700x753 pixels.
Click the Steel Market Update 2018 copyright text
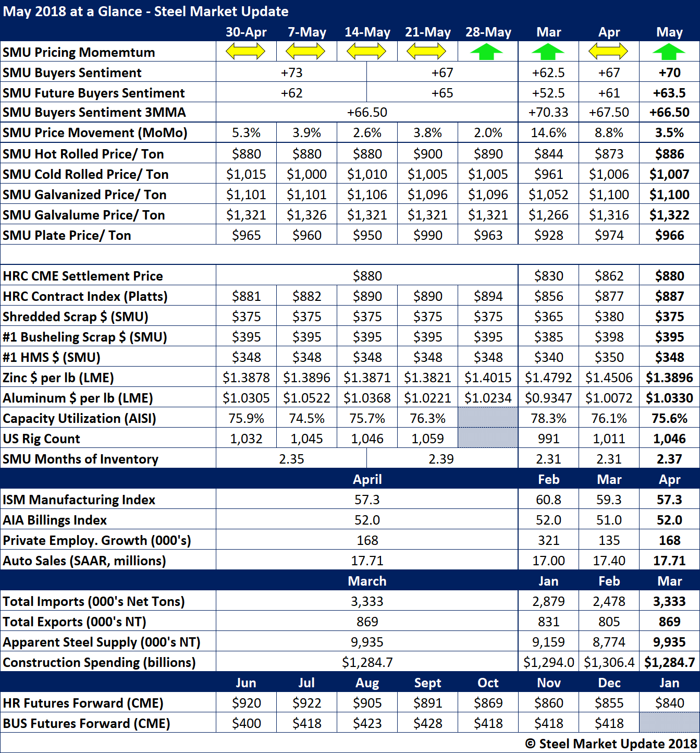pos(610,744)
